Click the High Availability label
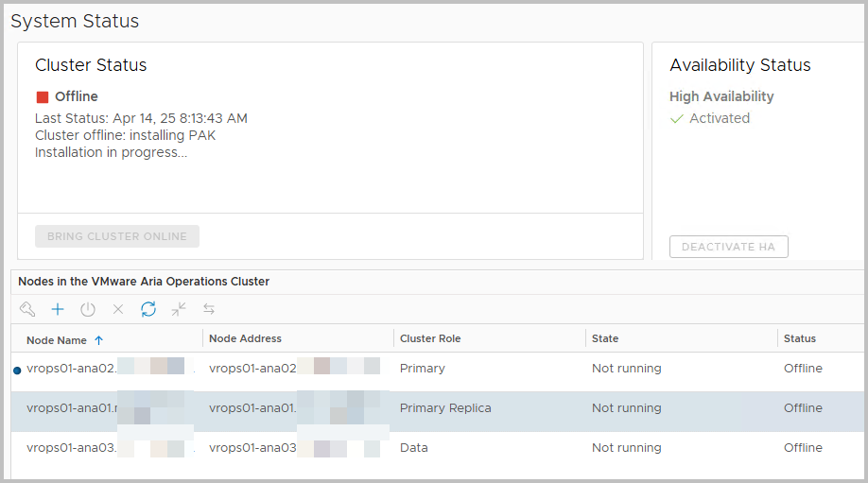This screenshot has height=483, width=868. click(x=721, y=96)
